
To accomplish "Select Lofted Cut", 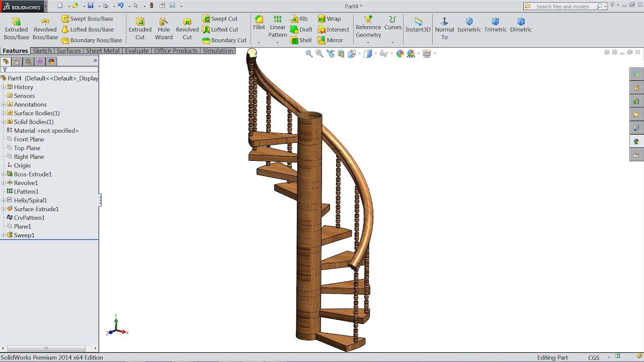I will [x=220, y=30].
